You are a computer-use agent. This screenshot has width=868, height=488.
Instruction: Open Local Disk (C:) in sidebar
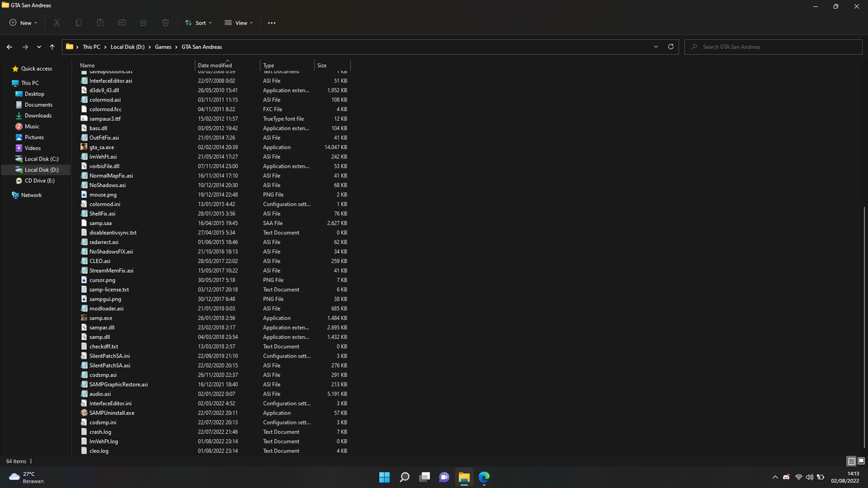tap(41, 159)
